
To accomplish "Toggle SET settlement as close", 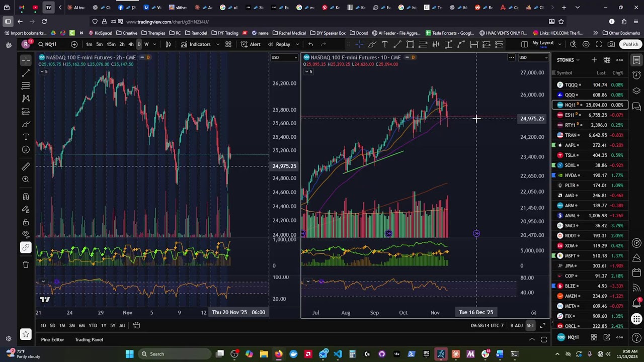I will click(x=530, y=326).
